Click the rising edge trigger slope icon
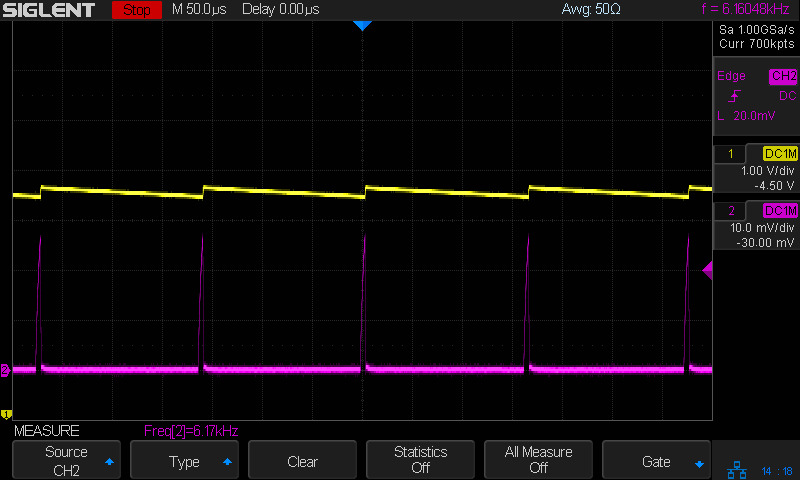 (736, 96)
